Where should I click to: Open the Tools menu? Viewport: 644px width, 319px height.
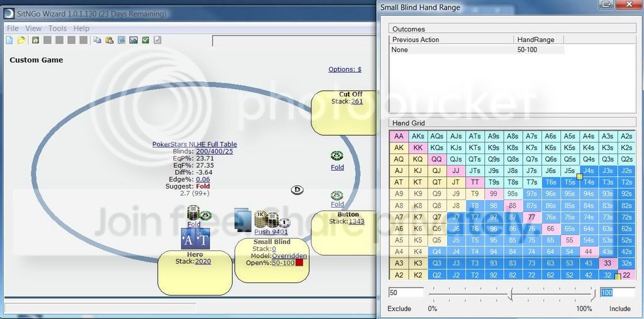[x=57, y=28]
